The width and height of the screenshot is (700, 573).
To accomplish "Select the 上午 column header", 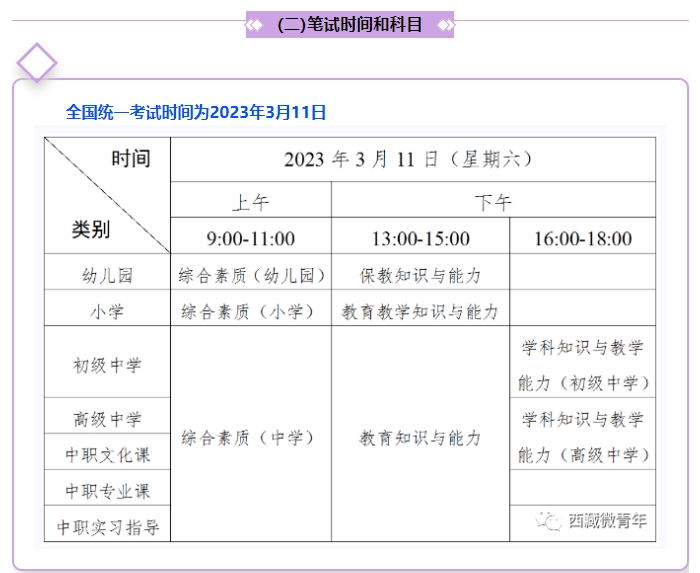I will 251,199.
